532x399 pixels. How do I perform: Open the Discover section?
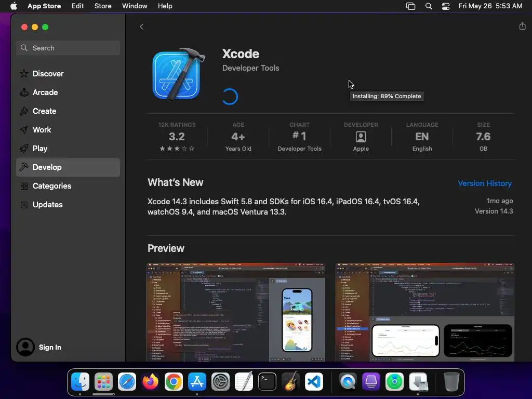pyautogui.click(x=68, y=74)
